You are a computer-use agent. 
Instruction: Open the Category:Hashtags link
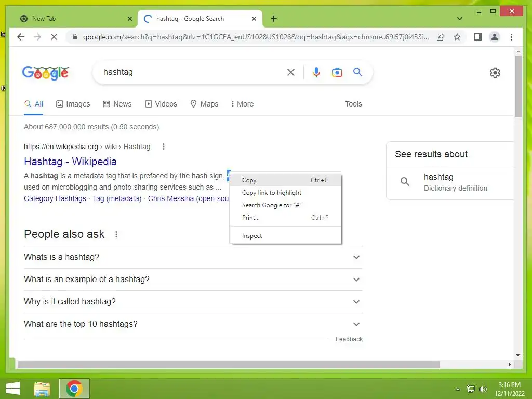point(55,198)
